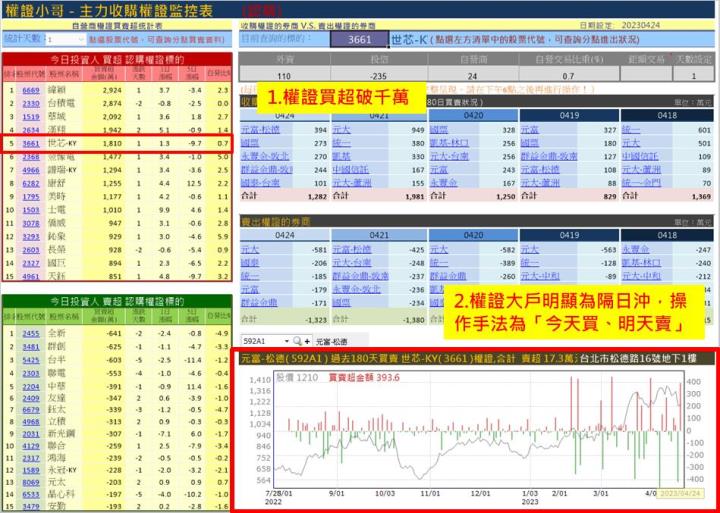Open stock code link 3661 in buy list
Viewport: 720px width, 513px height.
coord(31,143)
